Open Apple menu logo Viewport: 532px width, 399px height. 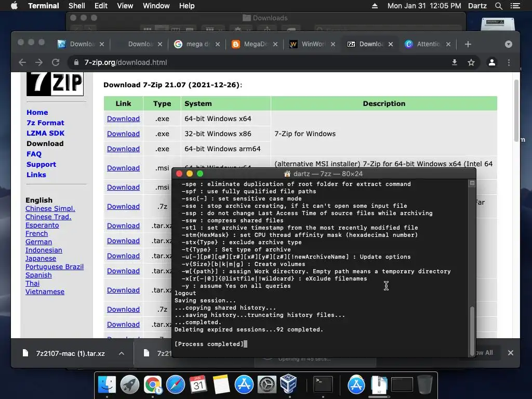[x=14, y=6]
